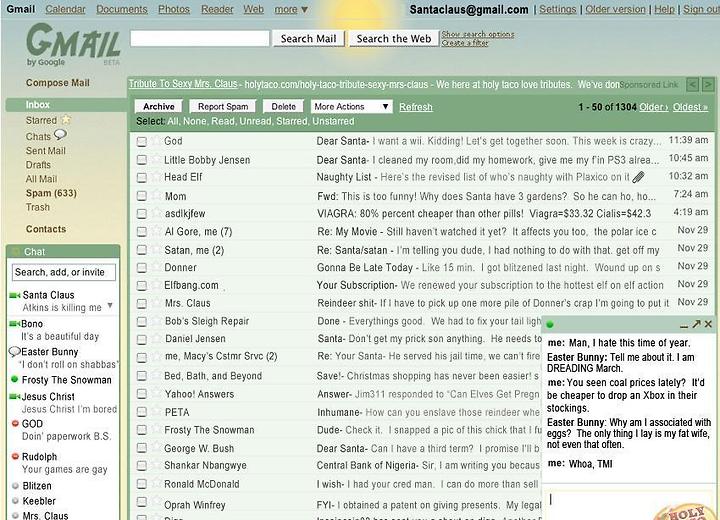Viewport: 720px width, 520px height.
Task: Go to Older messages link
Action: (653, 107)
